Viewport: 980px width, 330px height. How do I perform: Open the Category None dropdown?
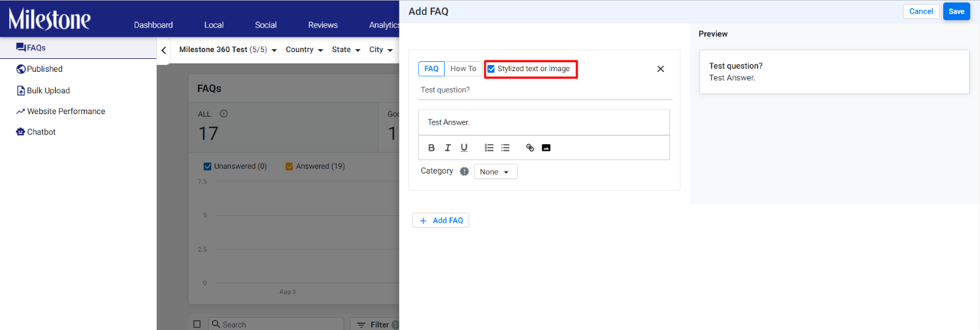tap(496, 172)
